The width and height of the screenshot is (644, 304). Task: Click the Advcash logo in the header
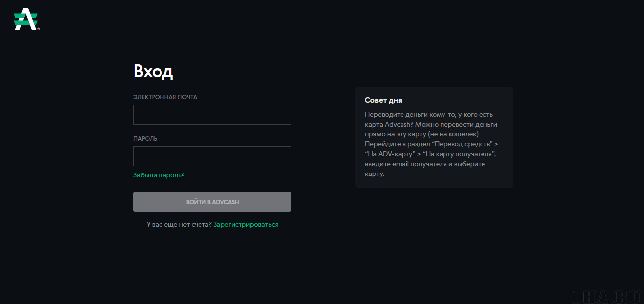(x=26, y=20)
